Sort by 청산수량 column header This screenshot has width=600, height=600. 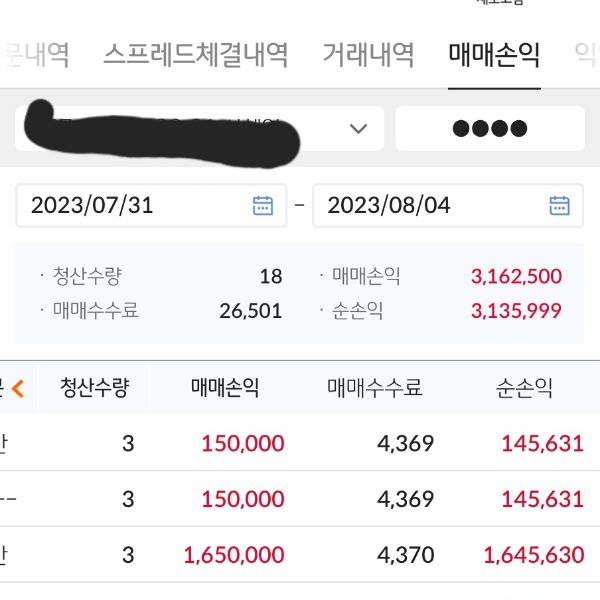coord(94,388)
